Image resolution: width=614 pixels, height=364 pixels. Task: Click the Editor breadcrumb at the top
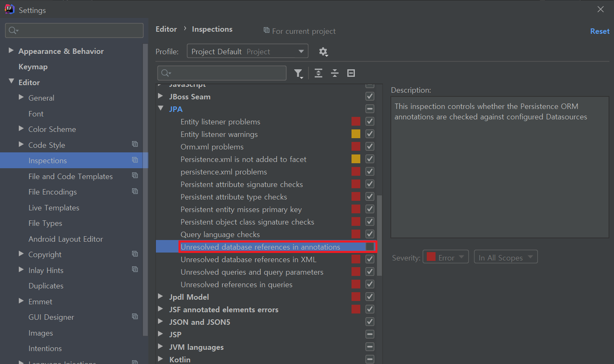click(166, 29)
